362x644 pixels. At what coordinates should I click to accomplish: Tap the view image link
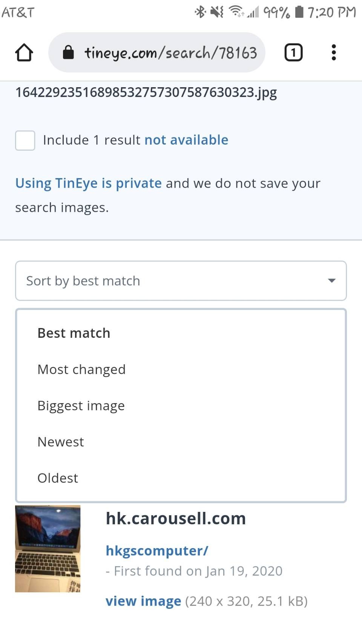pos(143,601)
